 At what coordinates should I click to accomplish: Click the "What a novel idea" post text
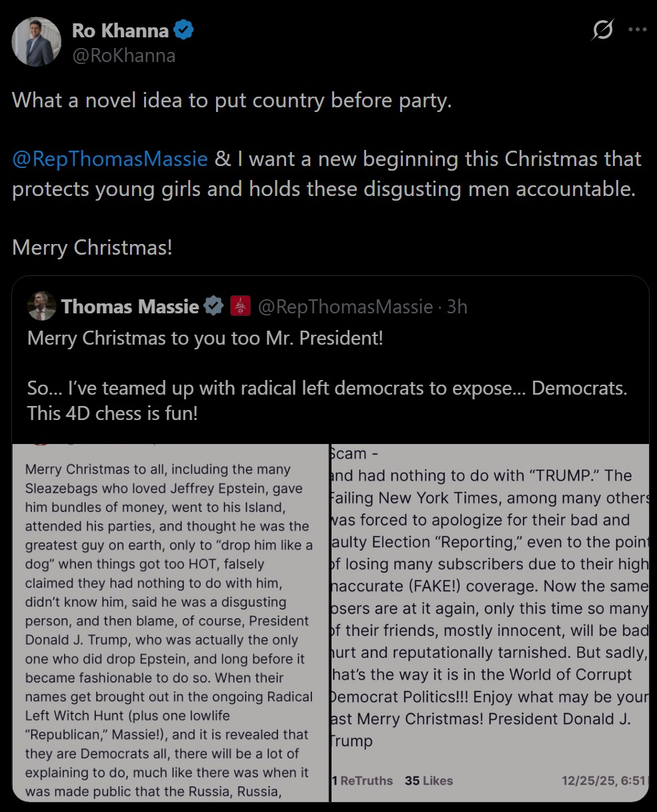click(x=232, y=101)
